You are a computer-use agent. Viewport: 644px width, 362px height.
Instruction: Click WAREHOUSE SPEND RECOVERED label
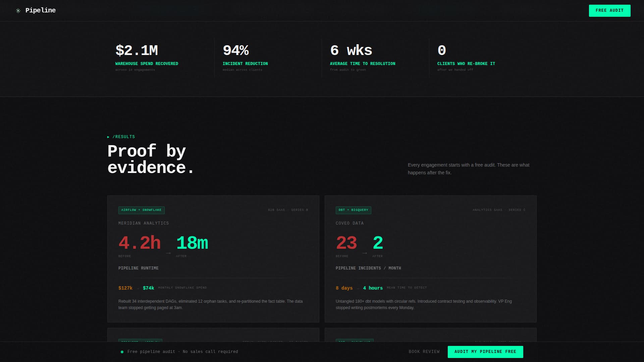click(147, 64)
